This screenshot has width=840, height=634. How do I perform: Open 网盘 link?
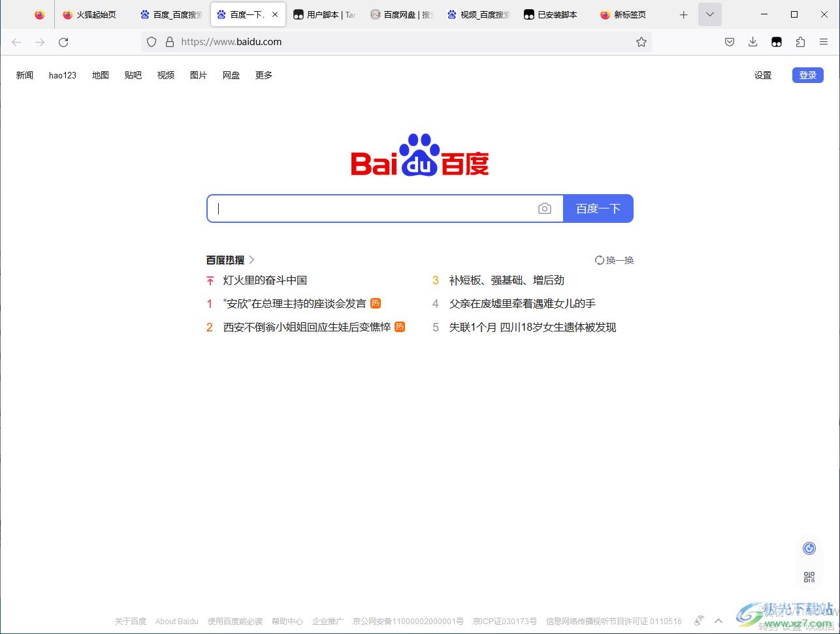pos(231,75)
